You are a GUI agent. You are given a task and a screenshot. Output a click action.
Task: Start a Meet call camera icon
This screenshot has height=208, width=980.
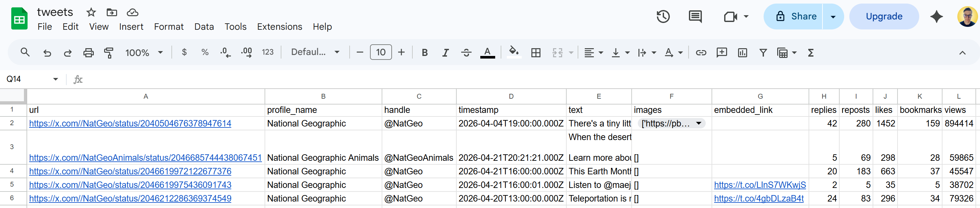coord(730,16)
